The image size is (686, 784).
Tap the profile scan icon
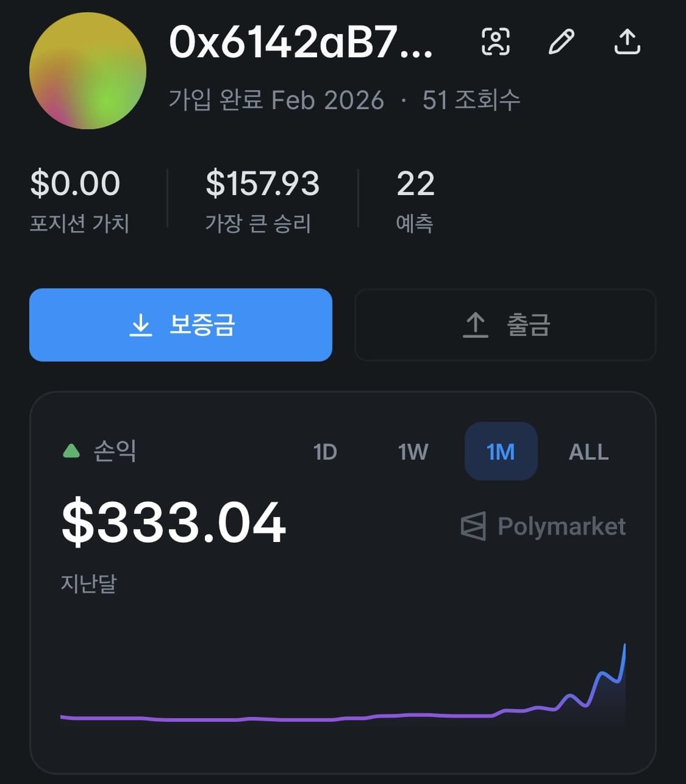[x=496, y=41]
